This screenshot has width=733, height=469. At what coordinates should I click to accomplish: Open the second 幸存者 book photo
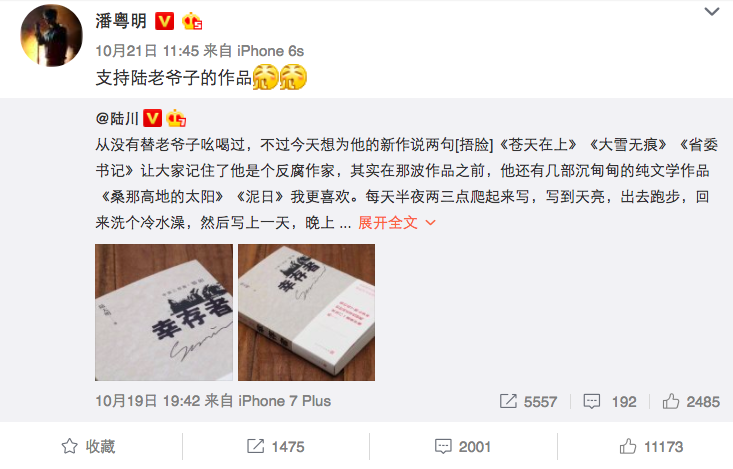306,312
